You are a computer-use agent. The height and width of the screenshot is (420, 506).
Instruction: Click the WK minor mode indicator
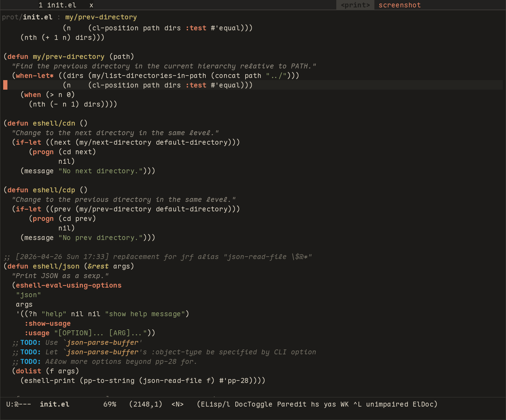tap(345, 404)
